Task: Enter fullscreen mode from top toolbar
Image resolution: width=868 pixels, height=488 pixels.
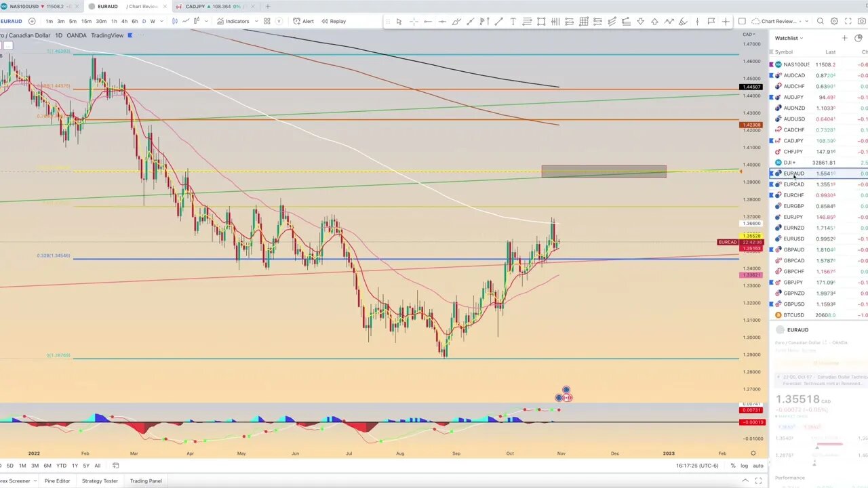Action: [848, 21]
